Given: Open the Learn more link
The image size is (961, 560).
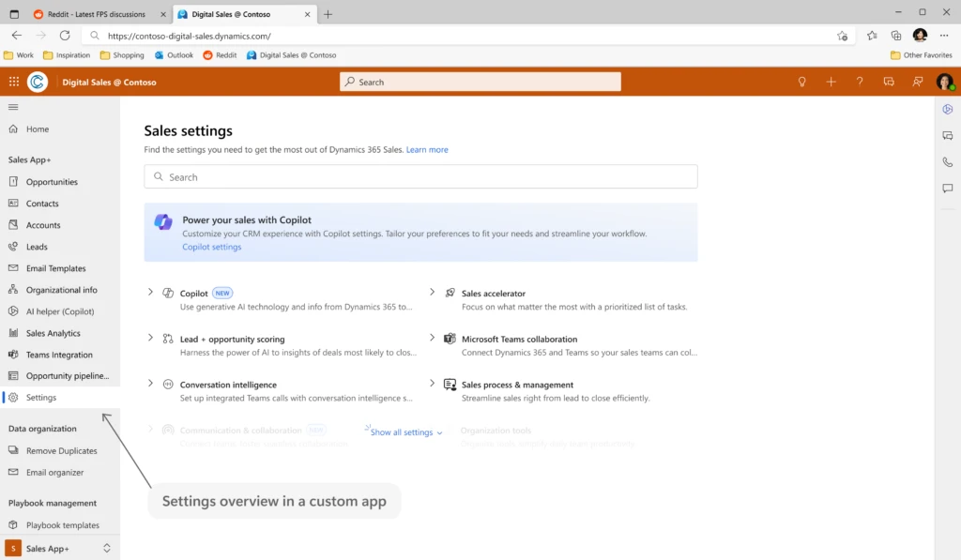Looking at the screenshot, I should 428,149.
